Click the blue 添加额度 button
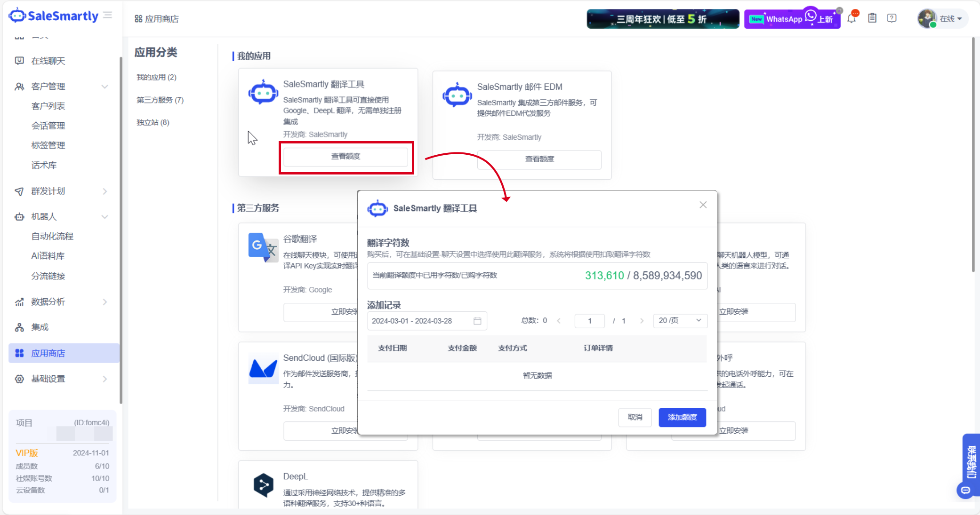Screen dimensions: 980x515 coord(682,418)
